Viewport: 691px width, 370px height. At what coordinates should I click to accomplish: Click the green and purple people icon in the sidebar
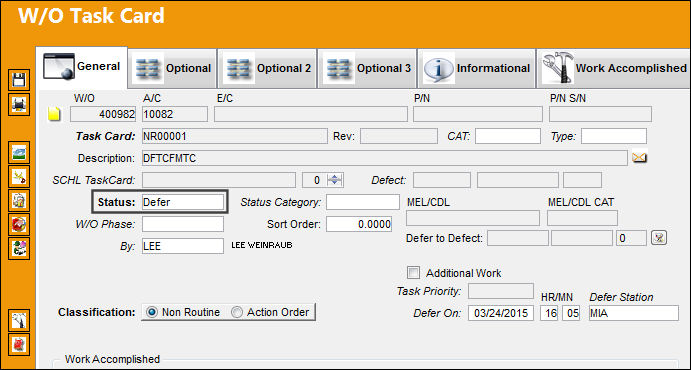pos(19,248)
